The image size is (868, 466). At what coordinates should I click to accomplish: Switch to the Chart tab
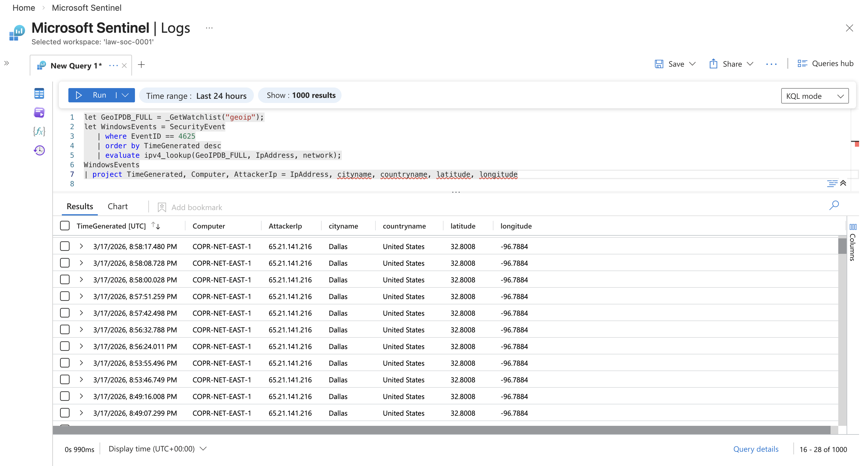117,206
